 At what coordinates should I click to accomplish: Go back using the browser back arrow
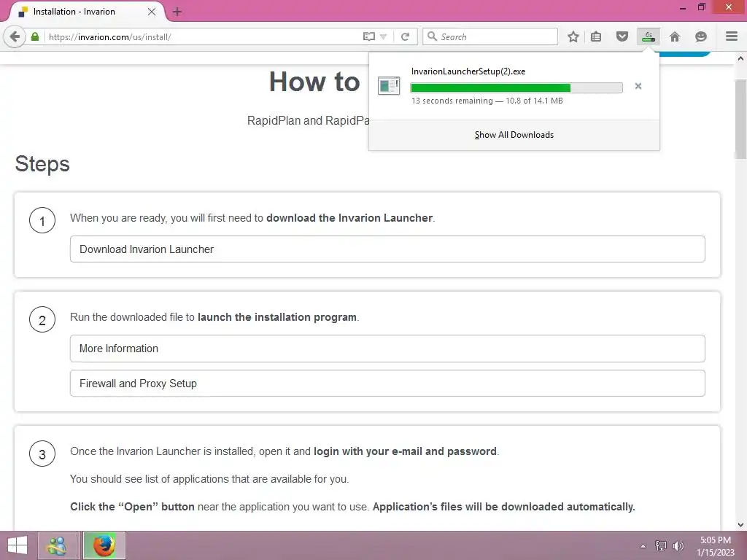(x=15, y=36)
